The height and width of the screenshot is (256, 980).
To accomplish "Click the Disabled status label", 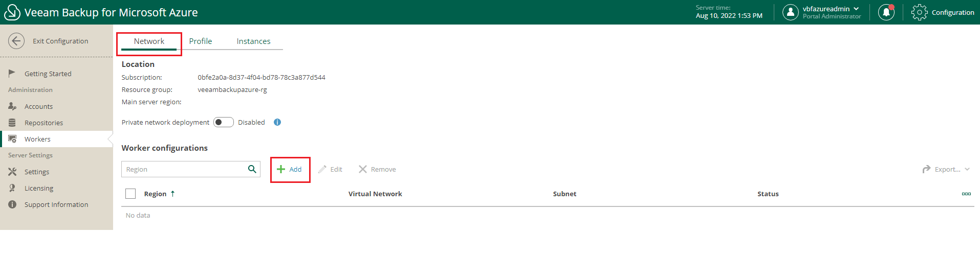I will pos(251,122).
